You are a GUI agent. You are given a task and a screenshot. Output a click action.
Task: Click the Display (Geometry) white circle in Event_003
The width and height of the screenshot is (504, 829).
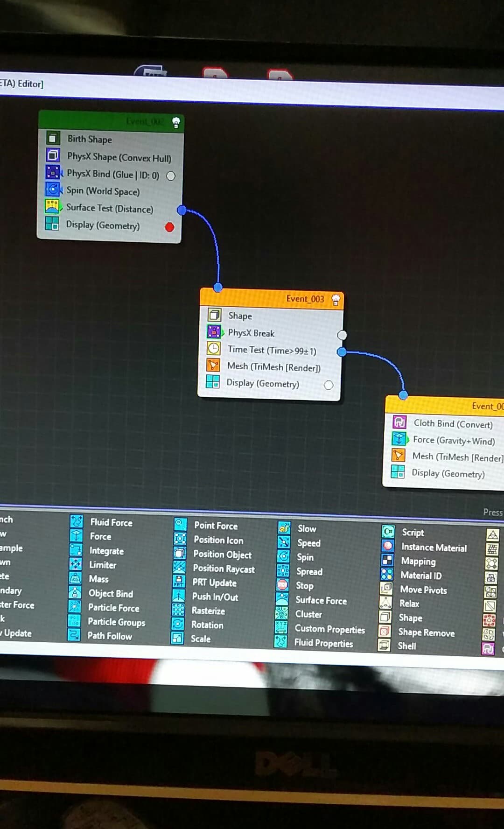point(329,385)
